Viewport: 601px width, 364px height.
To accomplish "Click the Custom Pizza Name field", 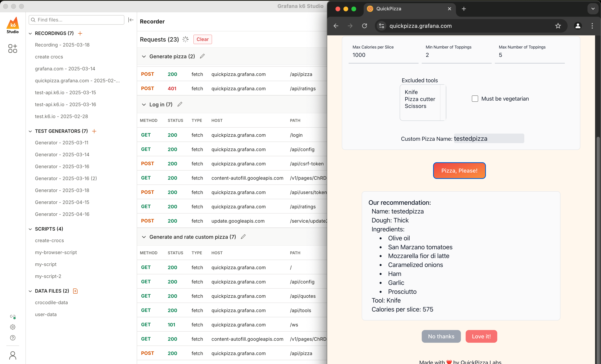I will (489, 139).
